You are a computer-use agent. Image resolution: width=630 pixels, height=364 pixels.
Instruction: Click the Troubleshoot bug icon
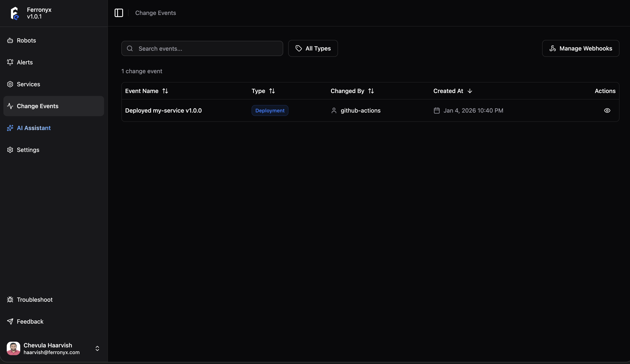pyautogui.click(x=10, y=300)
